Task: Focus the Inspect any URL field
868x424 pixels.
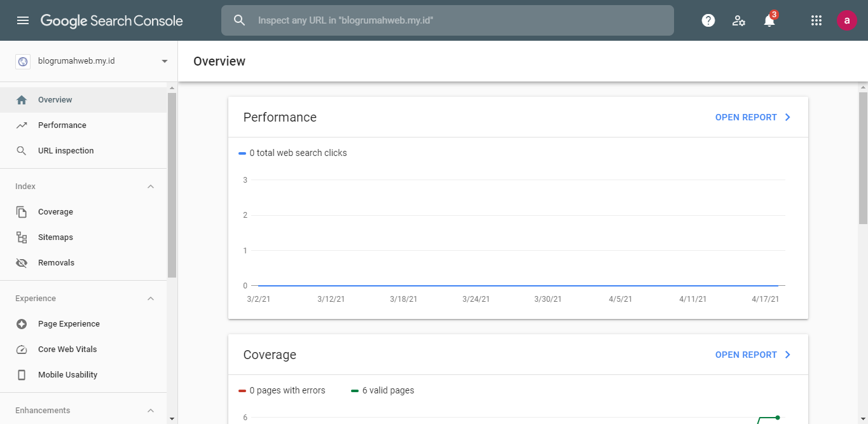Action: point(447,20)
